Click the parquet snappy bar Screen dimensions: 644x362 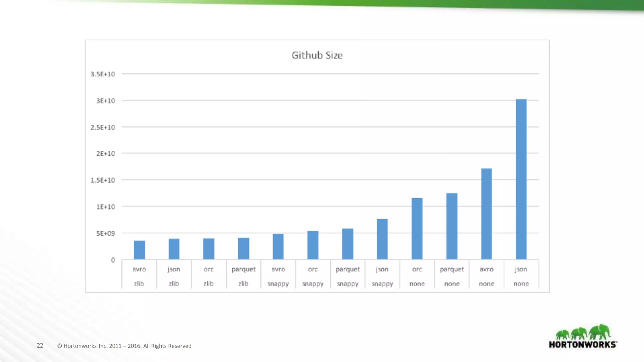click(x=347, y=244)
